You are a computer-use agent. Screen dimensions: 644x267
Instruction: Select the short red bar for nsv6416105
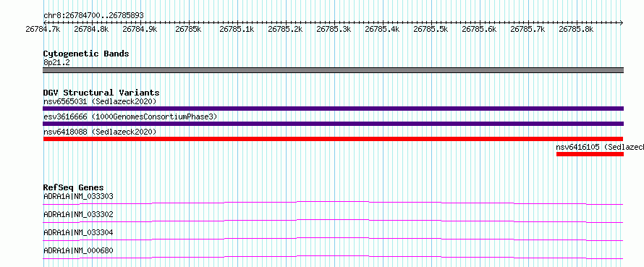[x=590, y=154]
